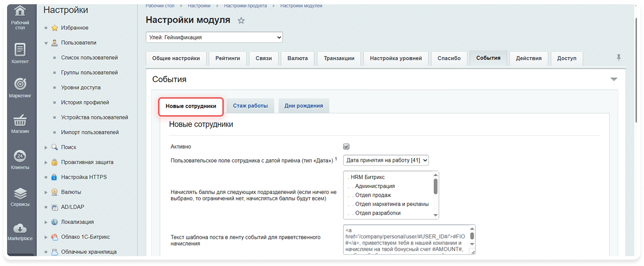Expand the Поиск tree node

point(46,147)
